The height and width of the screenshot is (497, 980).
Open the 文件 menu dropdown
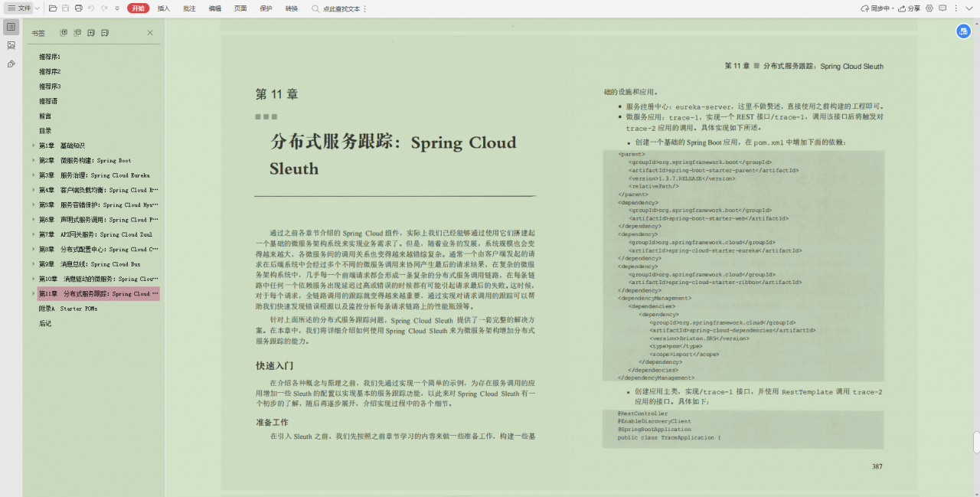coord(23,8)
